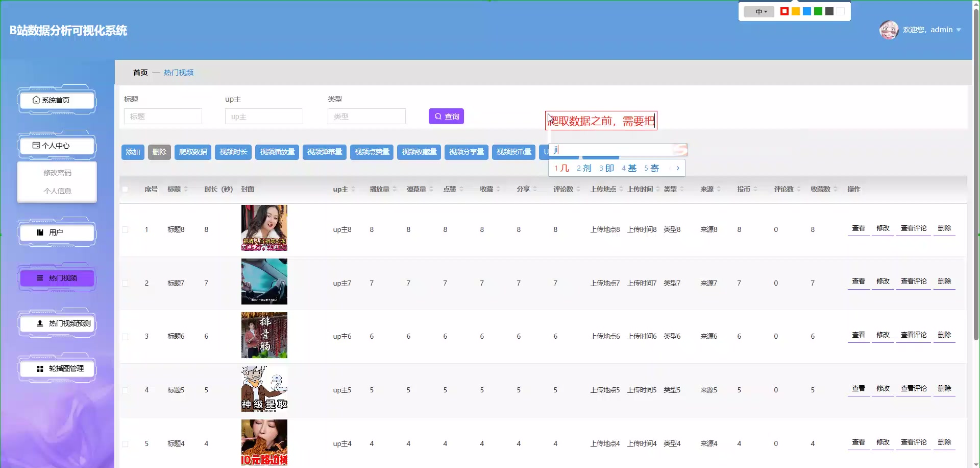980x468 pixels.
Task: Pick the dark gray annotation color swatch
Action: coord(829,11)
